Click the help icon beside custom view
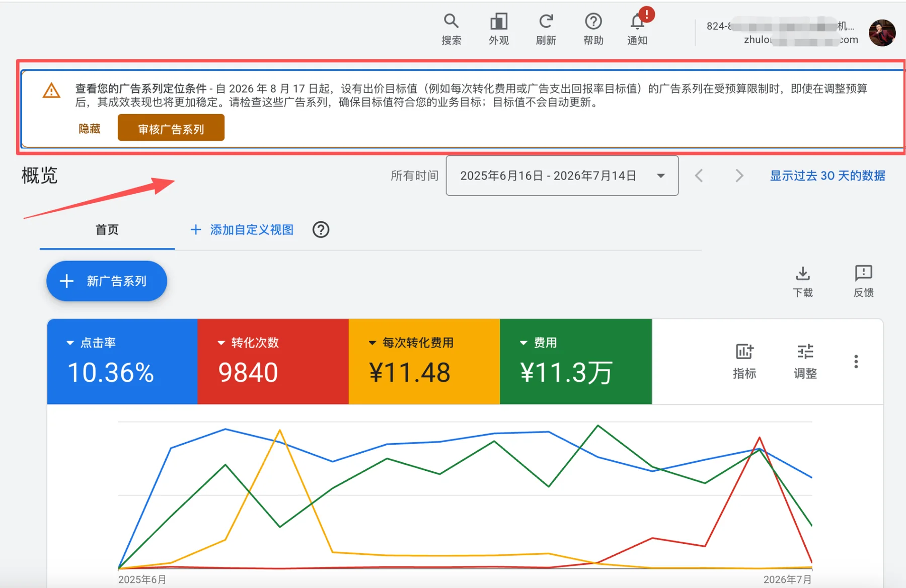Image resolution: width=906 pixels, height=588 pixels. coord(321,230)
